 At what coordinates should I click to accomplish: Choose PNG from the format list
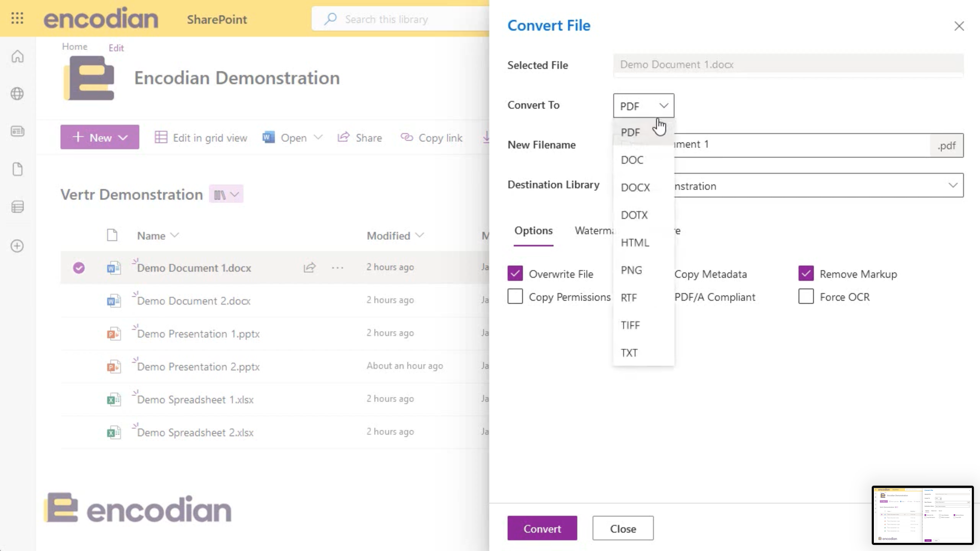coord(643,270)
